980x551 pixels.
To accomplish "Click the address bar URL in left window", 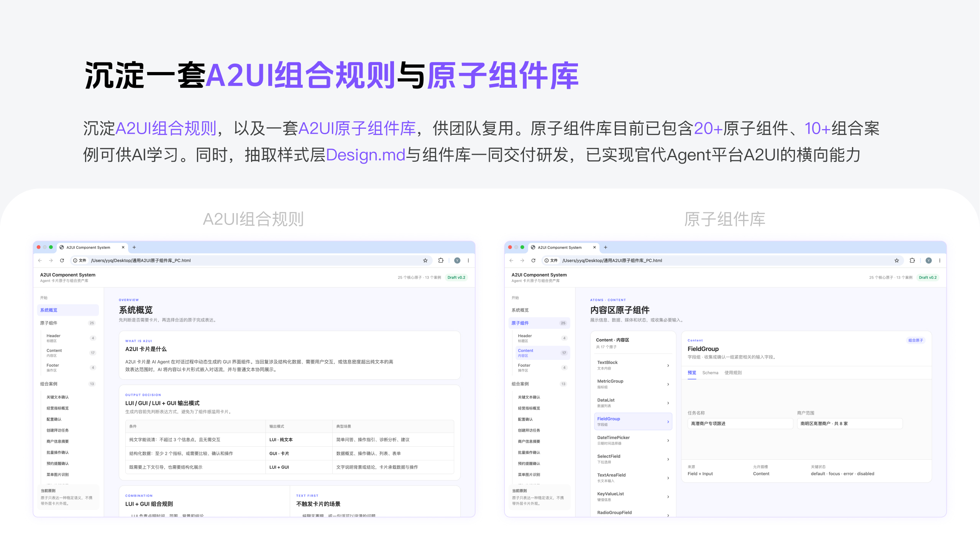I will pos(141,261).
